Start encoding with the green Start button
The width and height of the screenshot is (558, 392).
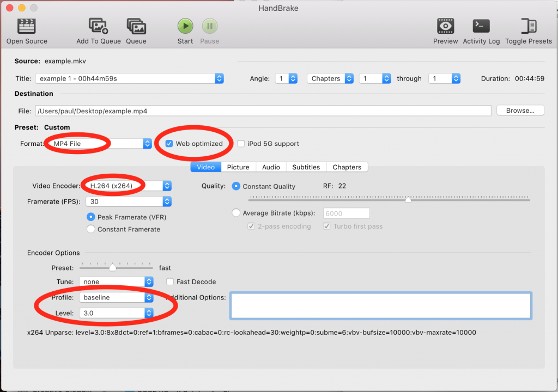coord(185,26)
